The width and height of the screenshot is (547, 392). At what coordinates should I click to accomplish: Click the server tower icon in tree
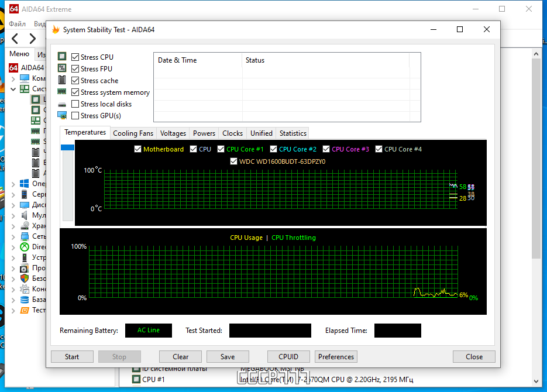pos(25,194)
